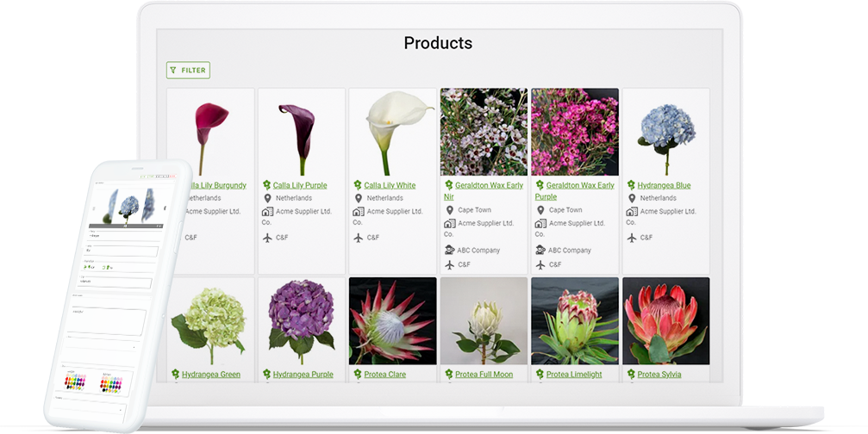Open the Calla Lily White product link

click(x=390, y=185)
